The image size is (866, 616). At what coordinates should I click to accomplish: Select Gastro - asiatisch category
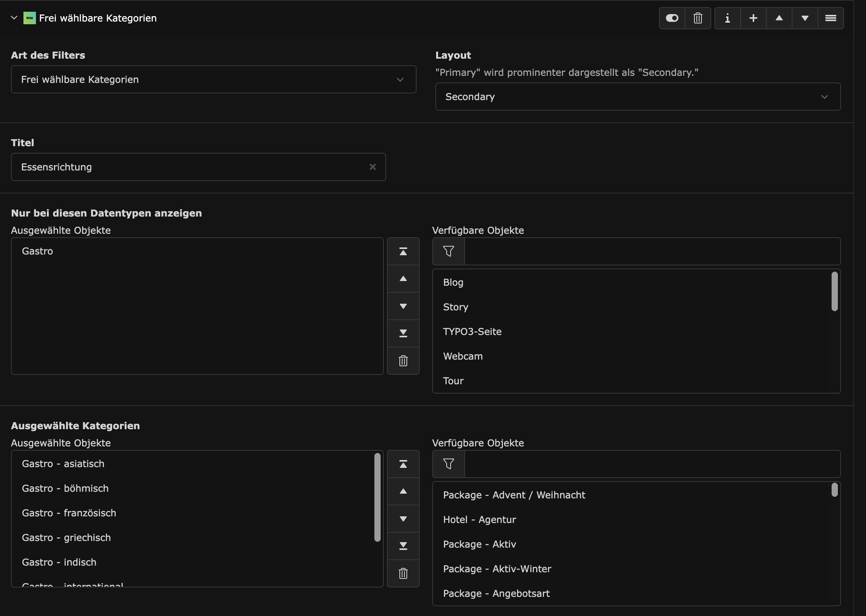coord(193,464)
